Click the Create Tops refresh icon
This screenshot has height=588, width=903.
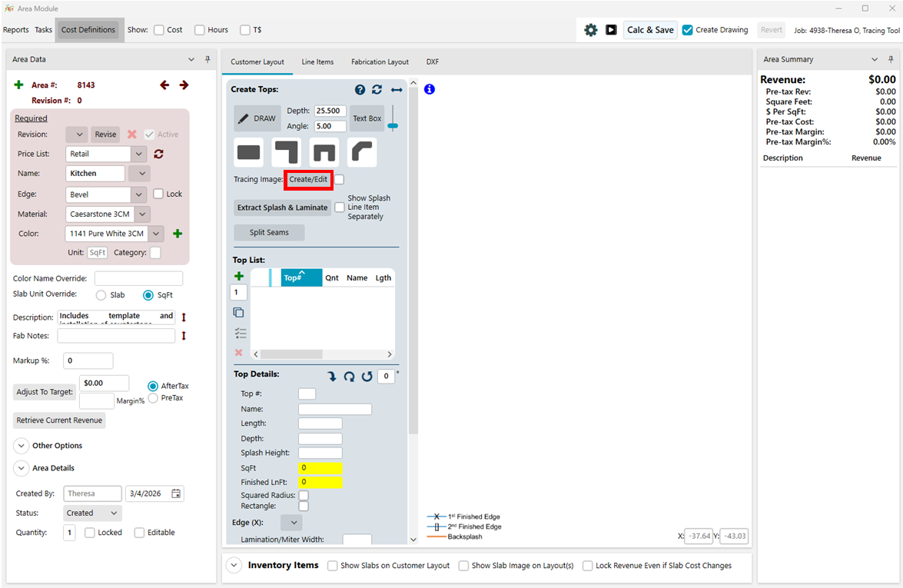(377, 89)
